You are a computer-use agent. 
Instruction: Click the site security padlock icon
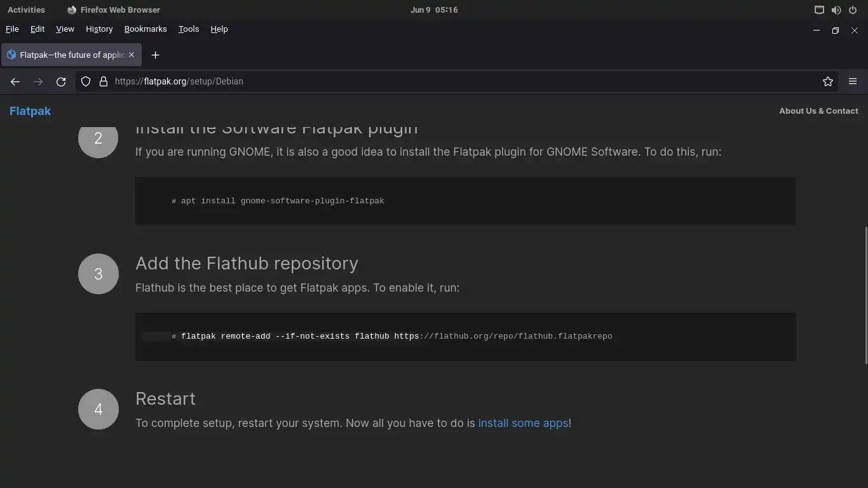coord(104,81)
